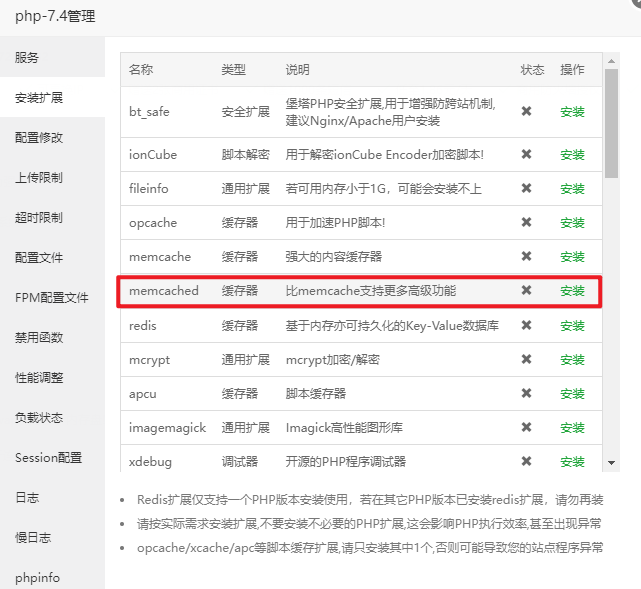The height and width of the screenshot is (589, 641).
Task: Click the imagemagick name cell
Action: click(167, 428)
